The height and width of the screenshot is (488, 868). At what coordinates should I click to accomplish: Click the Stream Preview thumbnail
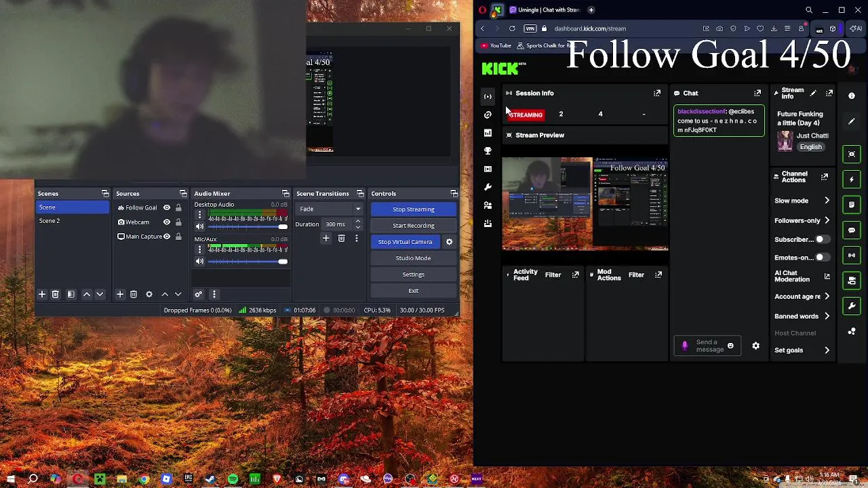585,204
